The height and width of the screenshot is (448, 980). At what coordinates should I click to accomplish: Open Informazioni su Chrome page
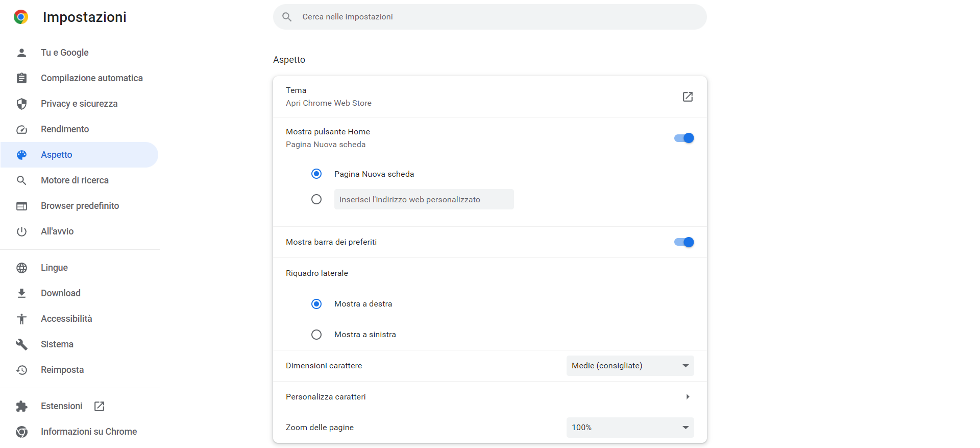[89, 432]
